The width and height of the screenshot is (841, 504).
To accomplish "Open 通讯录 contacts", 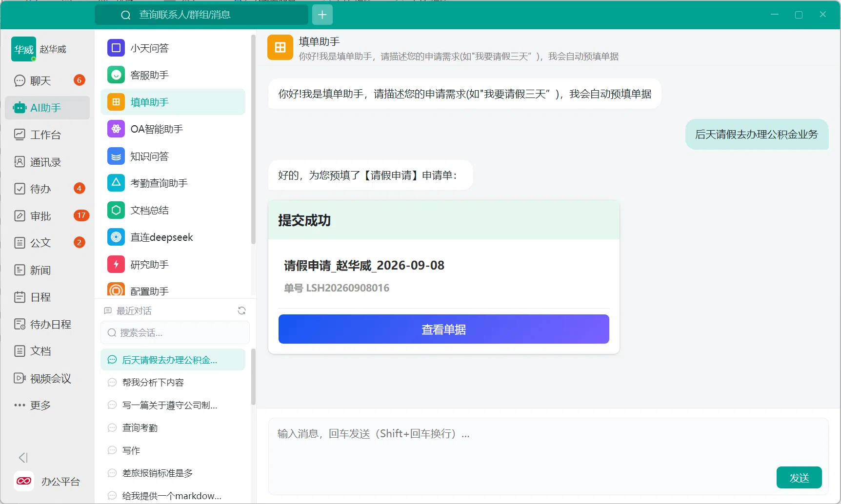I will (47, 162).
